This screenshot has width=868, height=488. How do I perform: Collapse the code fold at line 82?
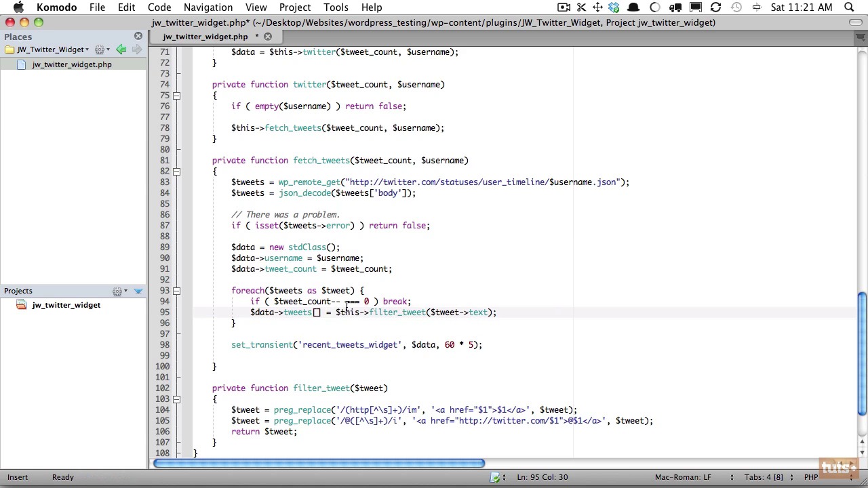[x=176, y=171]
